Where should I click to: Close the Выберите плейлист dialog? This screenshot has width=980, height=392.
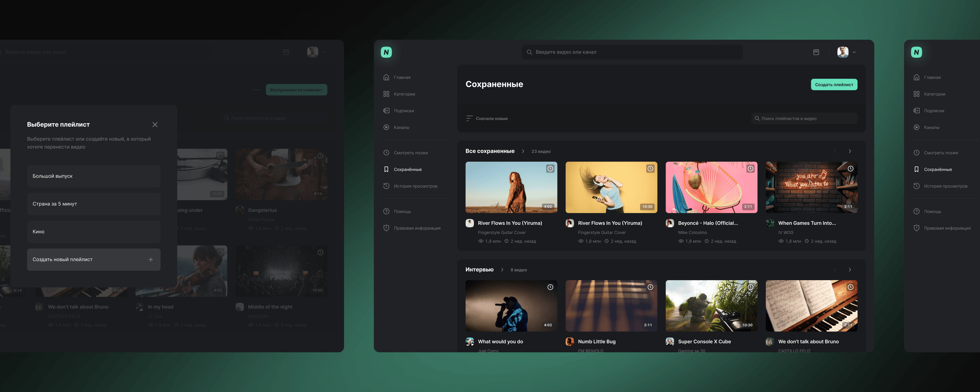[x=155, y=125]
